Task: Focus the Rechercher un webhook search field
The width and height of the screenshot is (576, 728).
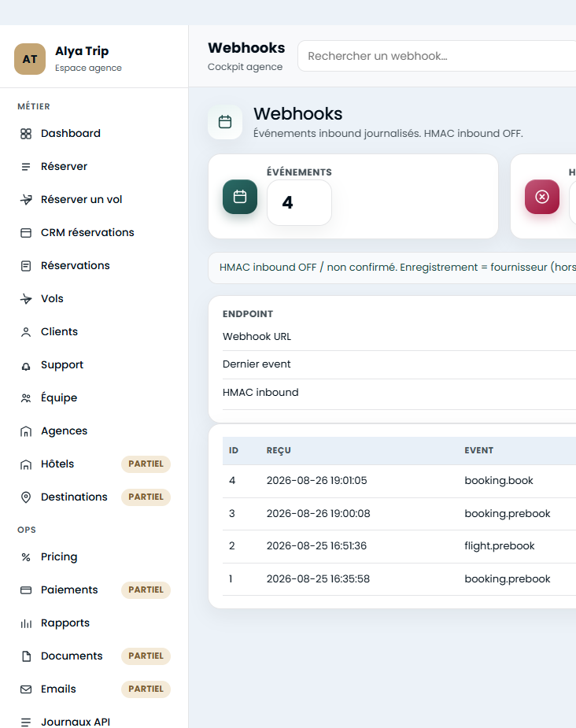Action: tap(437, 56)
